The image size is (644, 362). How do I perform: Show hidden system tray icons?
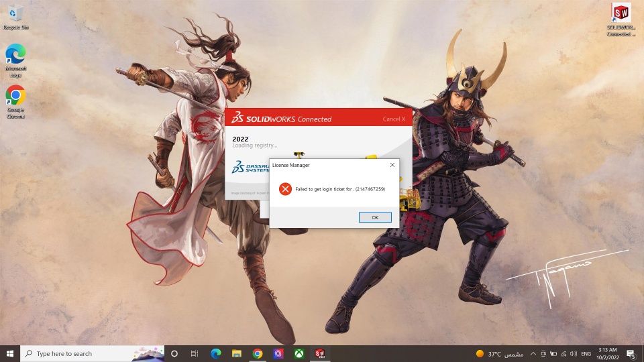[x=533, y=354]
